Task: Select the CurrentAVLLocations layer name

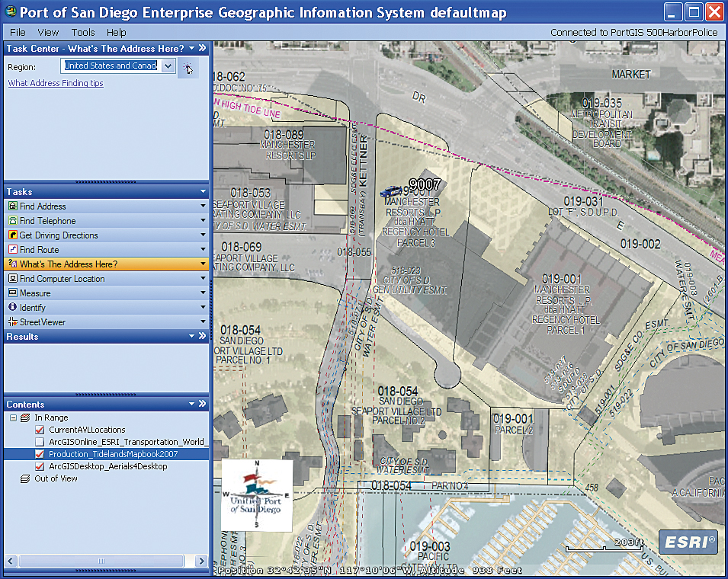Action: 88,430
